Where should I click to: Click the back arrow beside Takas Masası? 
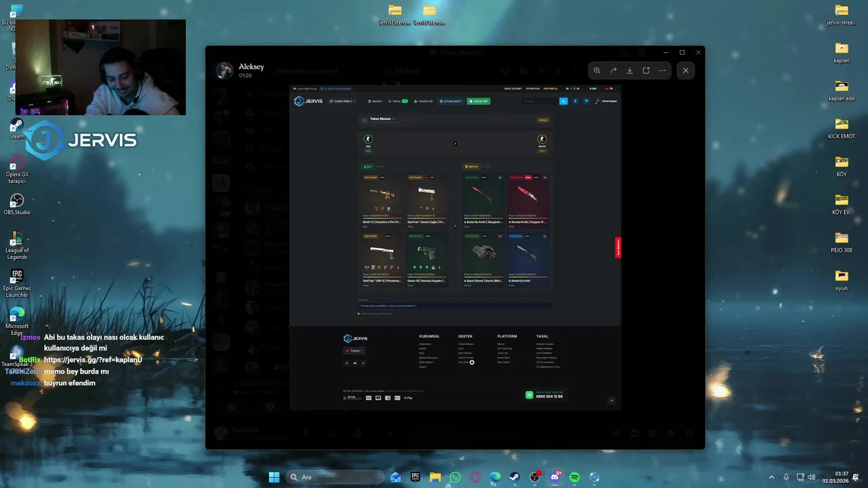364,119
